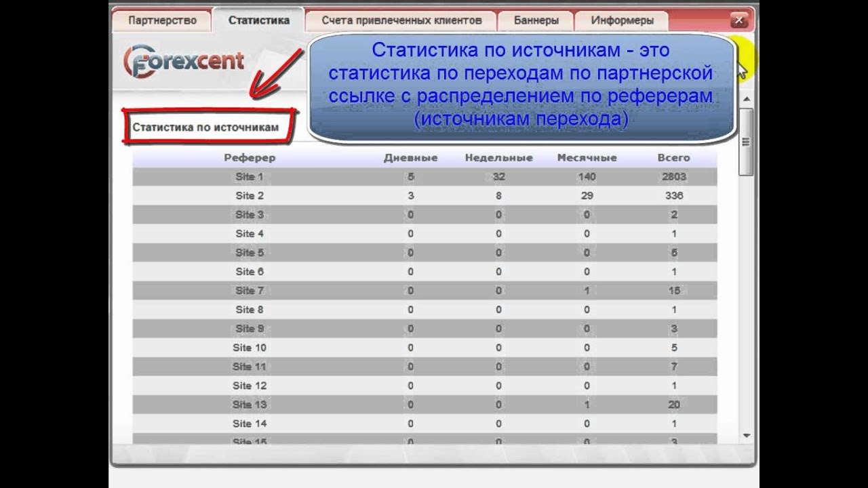The image size is (868, 488).
Task: Click the Forexcent logo
Action: click(x=184, y=62)
